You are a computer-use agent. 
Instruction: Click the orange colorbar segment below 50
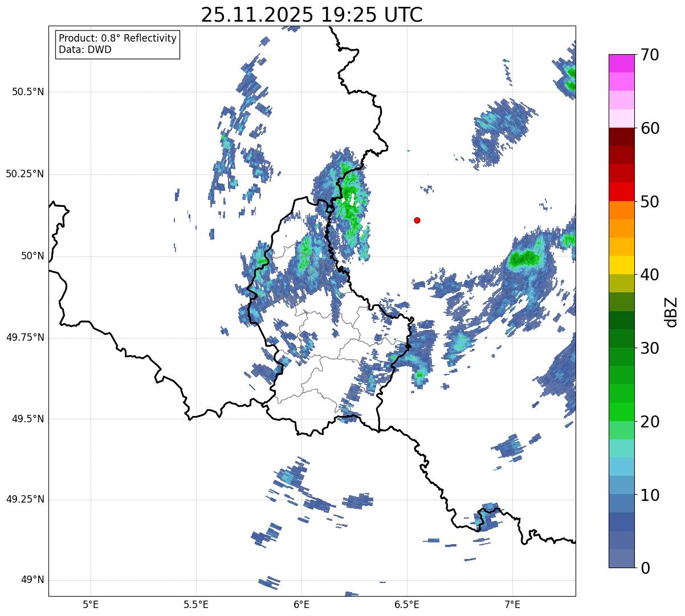click(622, 210)
